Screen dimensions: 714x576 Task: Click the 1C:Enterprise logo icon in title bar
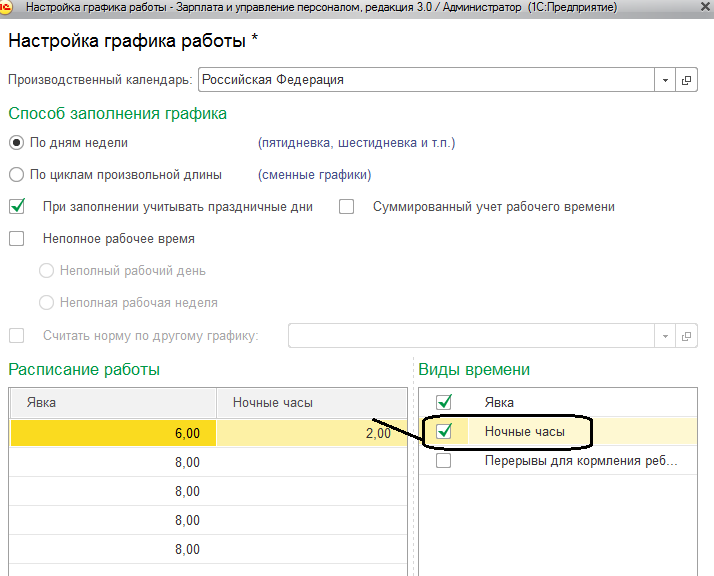click(6, 8)
